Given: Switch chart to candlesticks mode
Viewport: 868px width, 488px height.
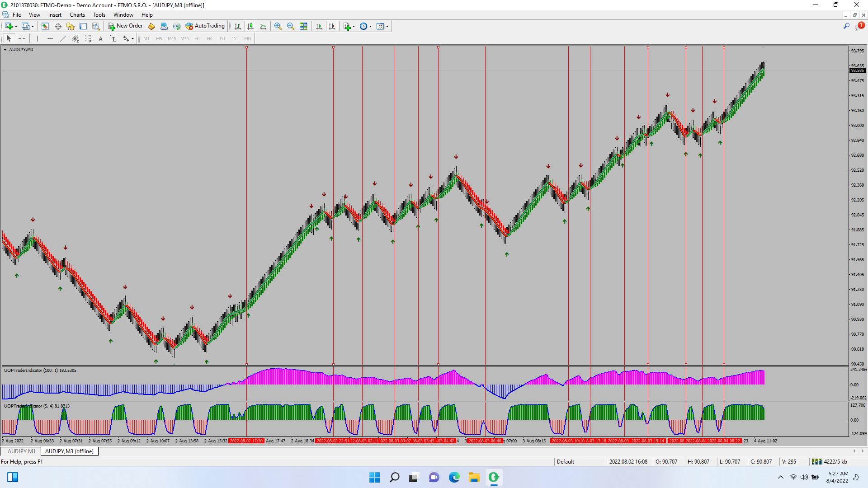Looking at the screenshot, I should click(250, 26).
